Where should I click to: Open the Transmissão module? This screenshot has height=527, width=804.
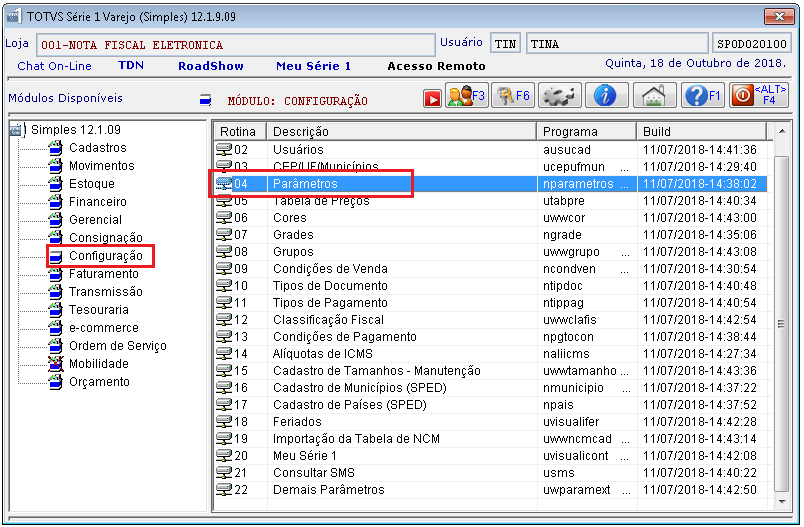point(106,292)
